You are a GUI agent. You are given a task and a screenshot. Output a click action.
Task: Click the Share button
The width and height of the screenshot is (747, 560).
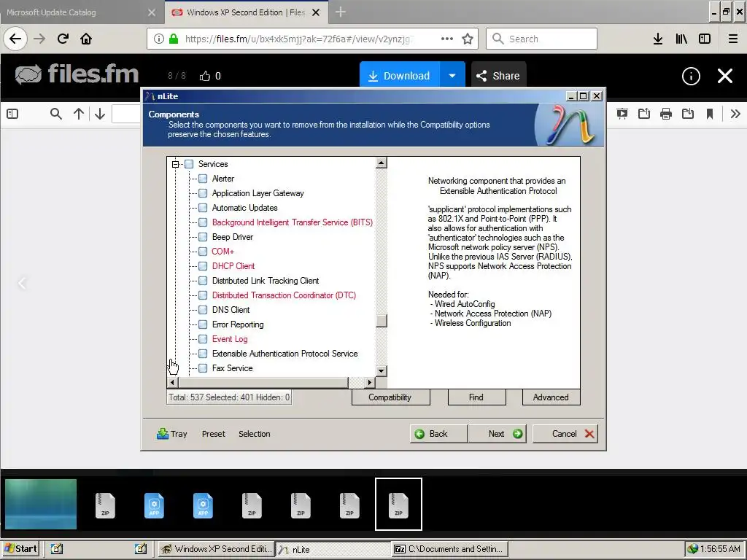point(498,76)
